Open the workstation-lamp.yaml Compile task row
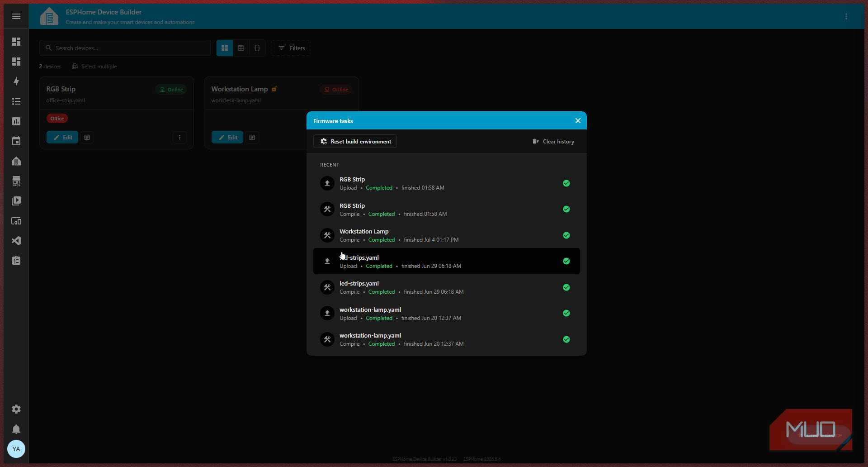Screen dimensions: 868x467 point(447,339)
